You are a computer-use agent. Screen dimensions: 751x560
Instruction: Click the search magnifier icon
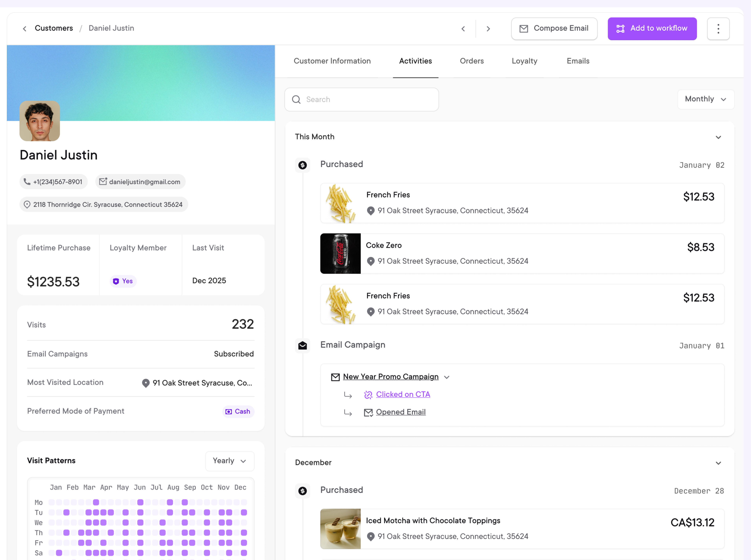296,99
